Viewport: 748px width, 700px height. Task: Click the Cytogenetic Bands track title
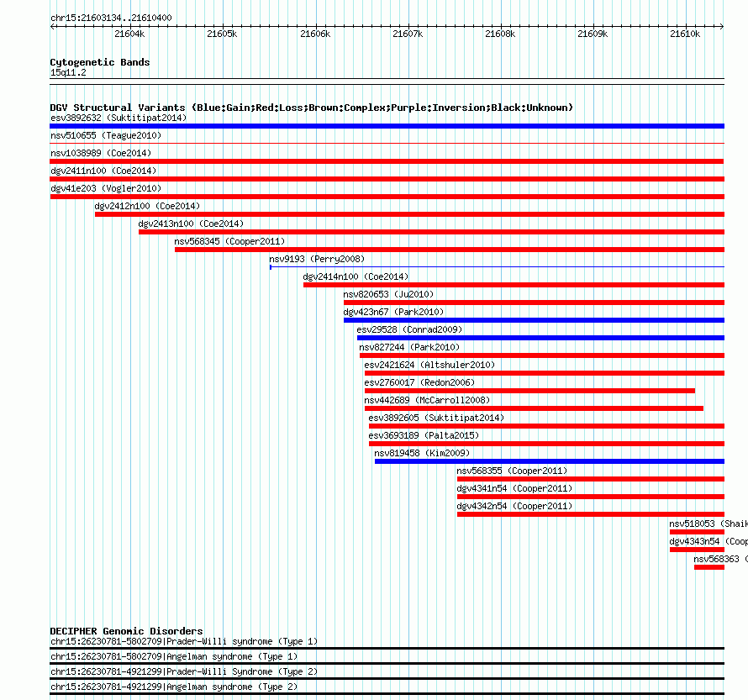[100, 62]
